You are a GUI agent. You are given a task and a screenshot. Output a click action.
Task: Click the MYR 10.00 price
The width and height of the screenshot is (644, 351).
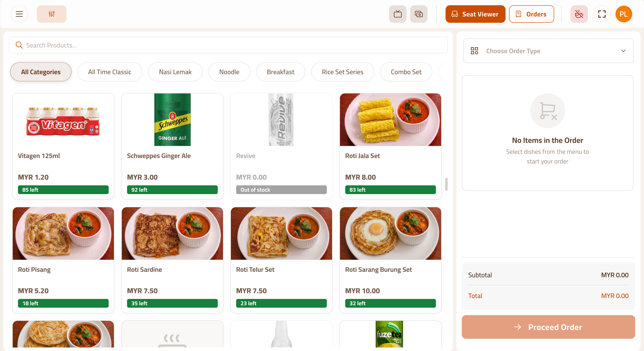[363, 291]
